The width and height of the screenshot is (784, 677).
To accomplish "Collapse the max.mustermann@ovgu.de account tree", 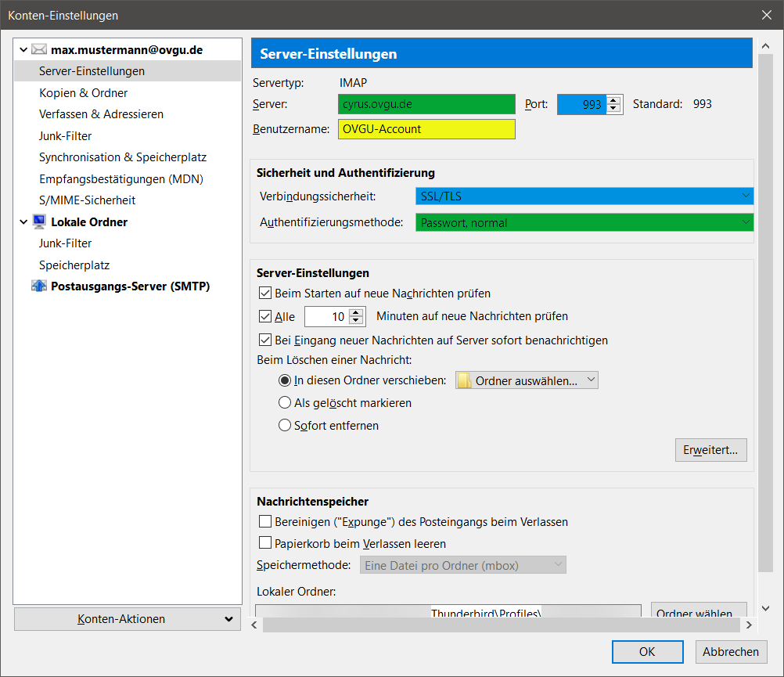I will tap(23, 50).
